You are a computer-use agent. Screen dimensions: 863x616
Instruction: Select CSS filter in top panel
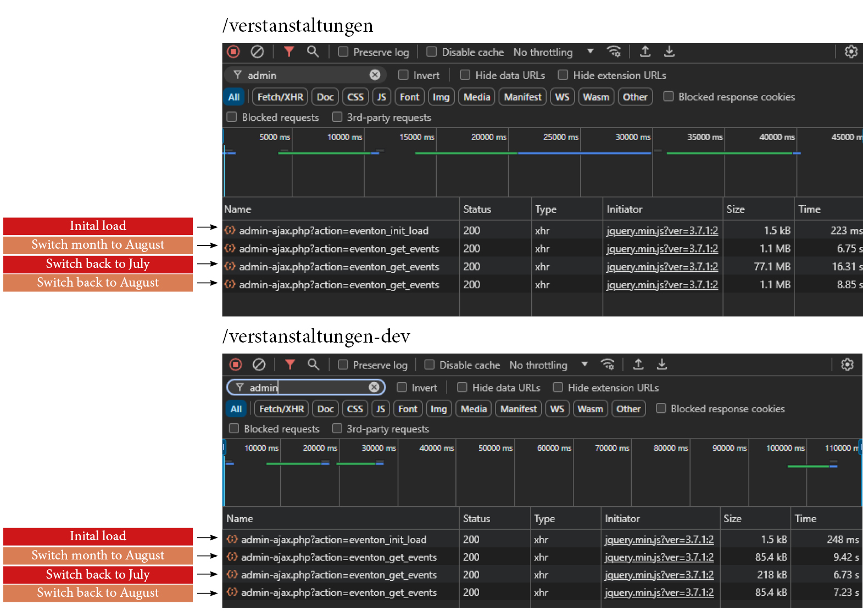pos(355,97)
